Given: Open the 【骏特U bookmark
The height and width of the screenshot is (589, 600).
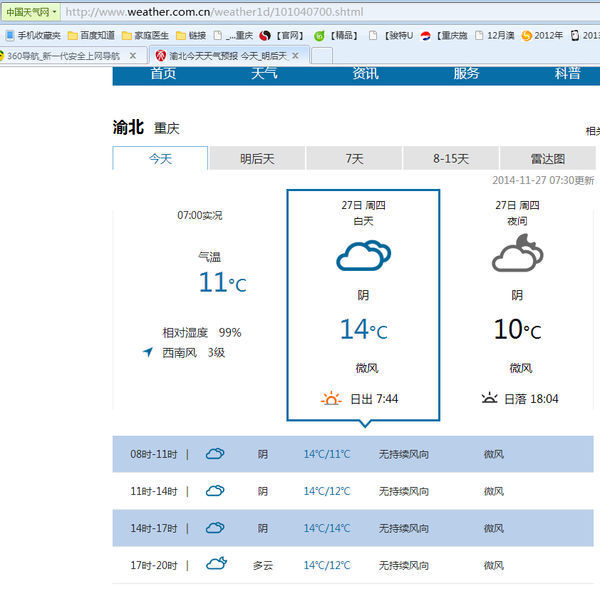Looking at the screenshot, I should tap(391, 36).
